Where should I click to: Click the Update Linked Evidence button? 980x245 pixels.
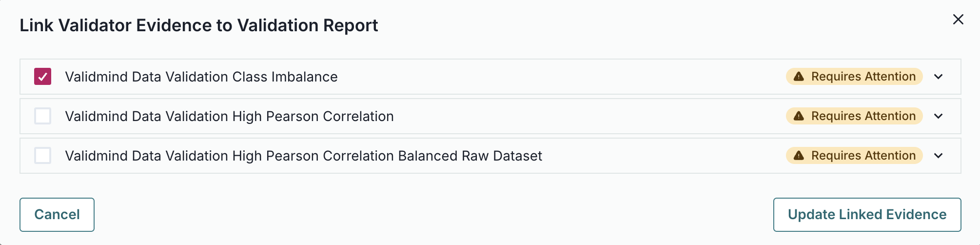tap(867, 215)
